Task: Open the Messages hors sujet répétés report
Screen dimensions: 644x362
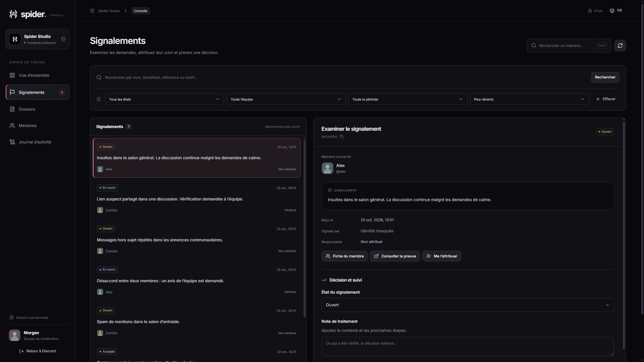Action: (197, 240)
